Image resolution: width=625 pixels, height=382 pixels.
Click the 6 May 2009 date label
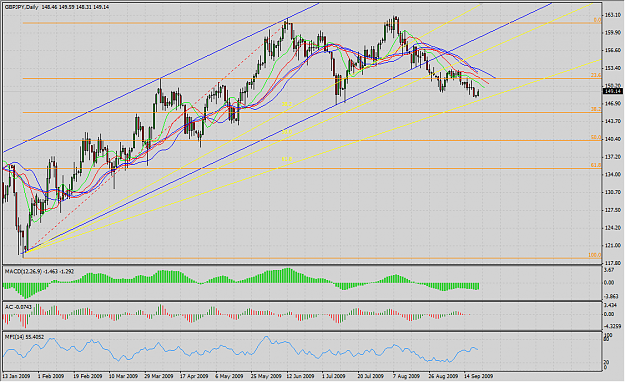(229, 376)
